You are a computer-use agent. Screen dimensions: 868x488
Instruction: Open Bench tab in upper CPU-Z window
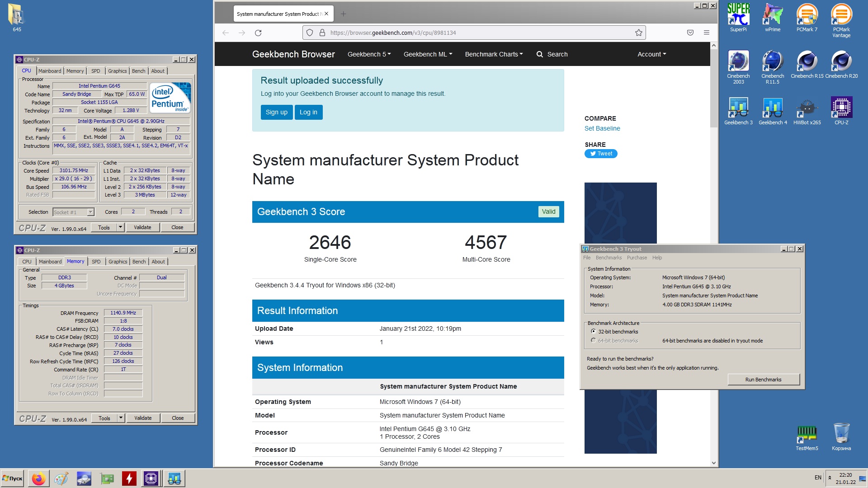coord(139,71)
